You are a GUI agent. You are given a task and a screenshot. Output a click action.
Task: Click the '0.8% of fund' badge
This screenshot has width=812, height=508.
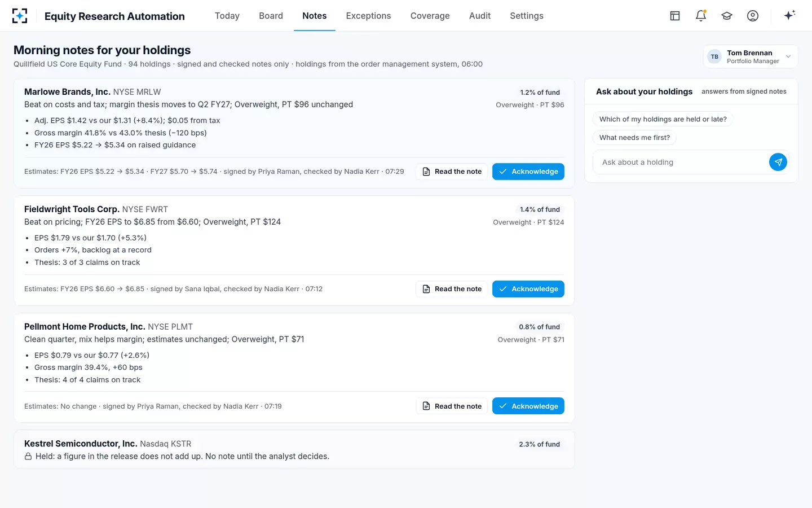(540, 327)
